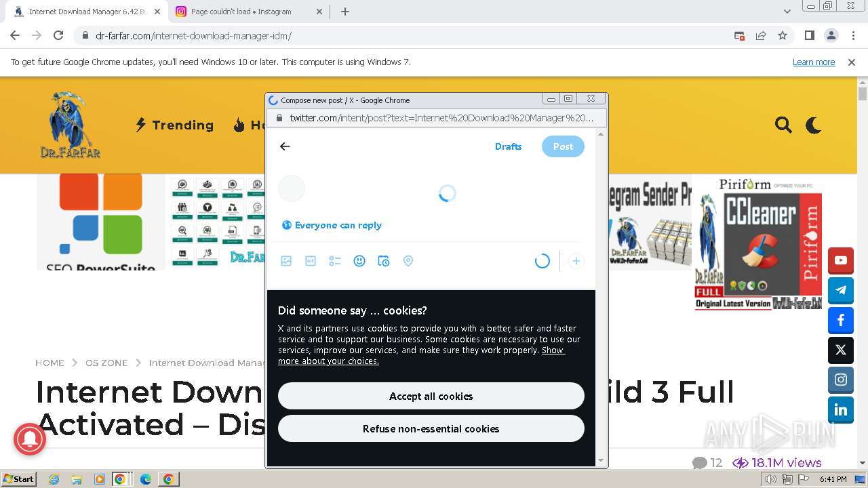This screenshot has width=868, height=488.
Task: Click HOME breadcrumb link
Action: coord(50,363)
